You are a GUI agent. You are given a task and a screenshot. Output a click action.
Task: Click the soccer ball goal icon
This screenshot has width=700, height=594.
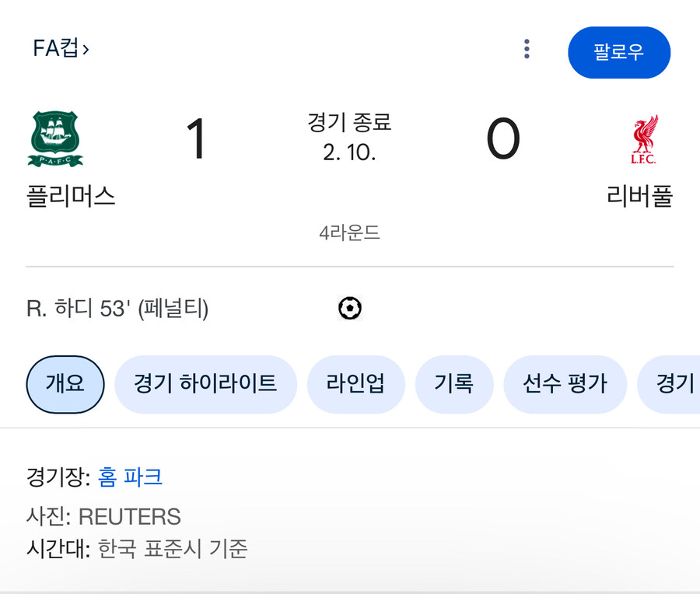[350, 308]
